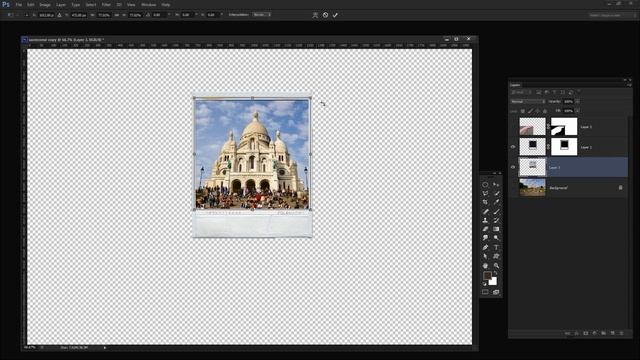
Task: Show the Background layer via visibility box
Action: point(513,188)
